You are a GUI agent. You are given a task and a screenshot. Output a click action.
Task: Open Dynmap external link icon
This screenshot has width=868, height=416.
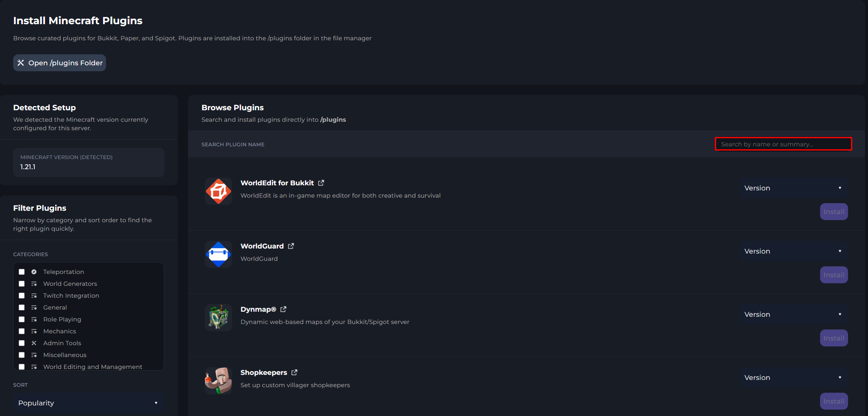click(283, 309)
